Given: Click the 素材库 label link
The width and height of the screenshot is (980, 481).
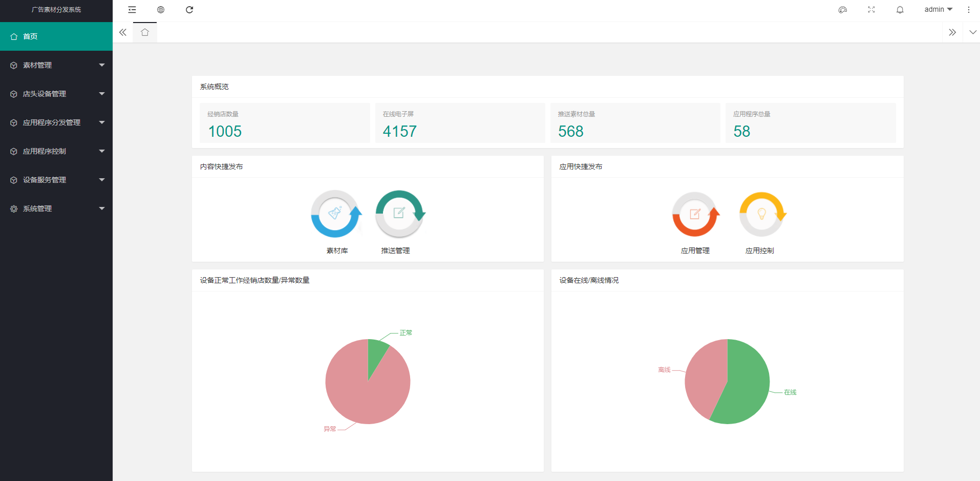Looking at the screenshot, I should 337,250.
